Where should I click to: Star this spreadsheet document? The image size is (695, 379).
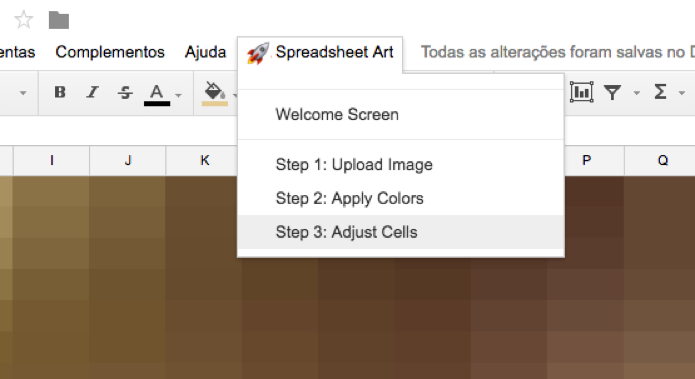(x=23, y=20)
